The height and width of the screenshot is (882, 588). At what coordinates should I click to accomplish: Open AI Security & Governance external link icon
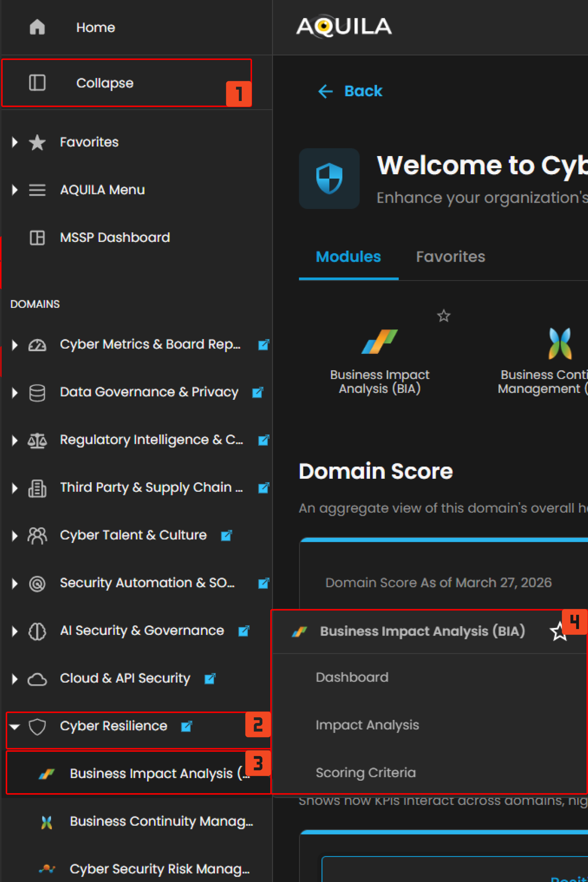pyautogui.click(x=244, y=631)
